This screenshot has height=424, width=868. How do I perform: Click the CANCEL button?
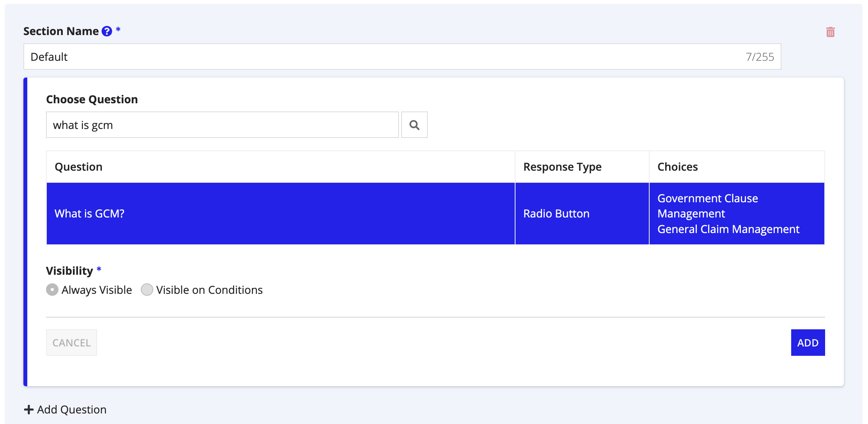(71, 343)
